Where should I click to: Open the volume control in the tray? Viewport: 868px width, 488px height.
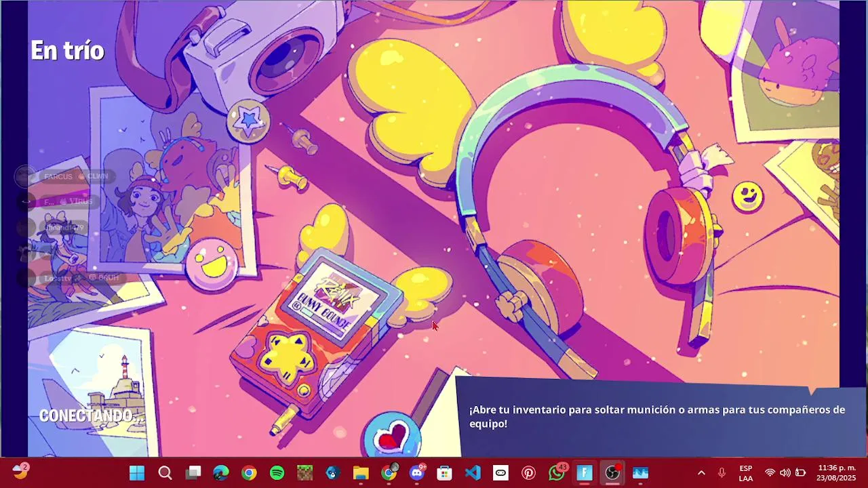coord(785,472)
